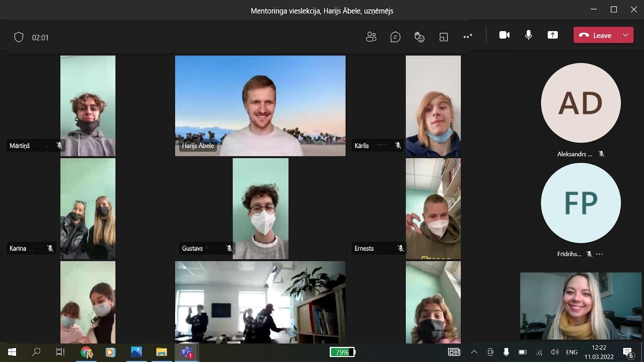The height and width of the screenshot is (362, 644).
Task: Open more options for Frīdrihs participant
Action: point(600,254)
